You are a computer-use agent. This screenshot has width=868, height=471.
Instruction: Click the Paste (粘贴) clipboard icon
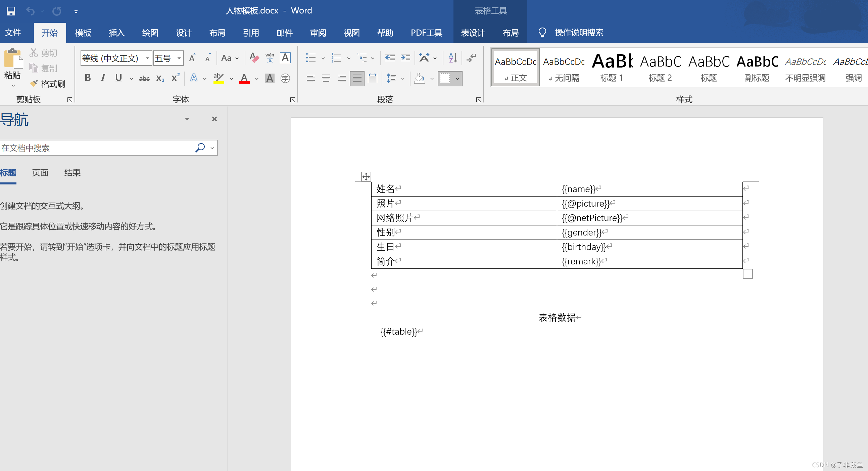[x=13, y=58]
